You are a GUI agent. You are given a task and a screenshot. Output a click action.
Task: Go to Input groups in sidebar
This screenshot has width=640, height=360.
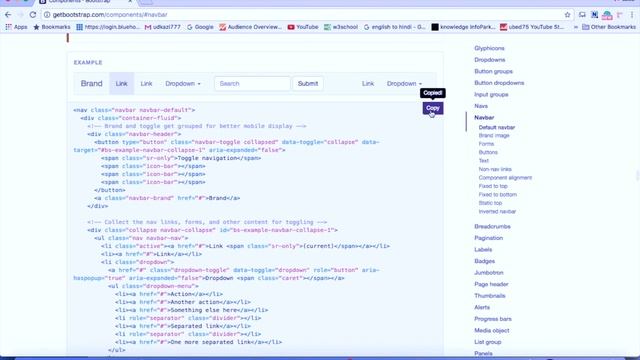[x=491, y=94]
